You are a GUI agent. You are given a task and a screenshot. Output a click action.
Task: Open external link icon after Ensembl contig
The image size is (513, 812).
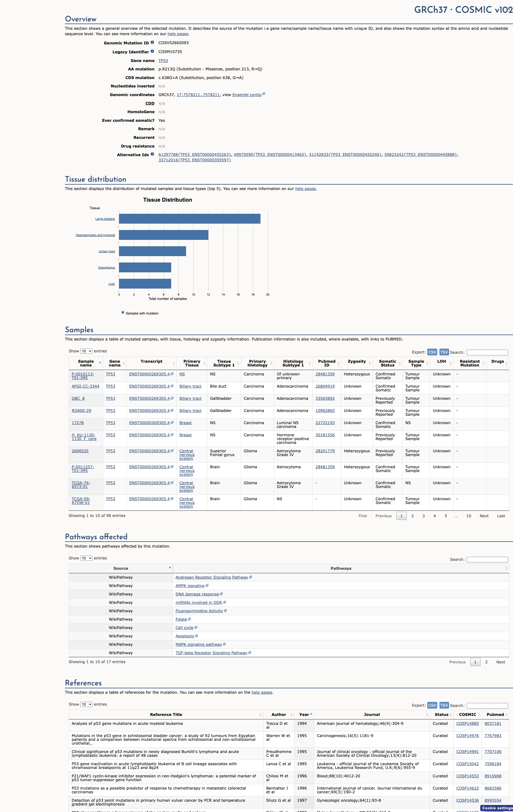click(x=264, y=94)
